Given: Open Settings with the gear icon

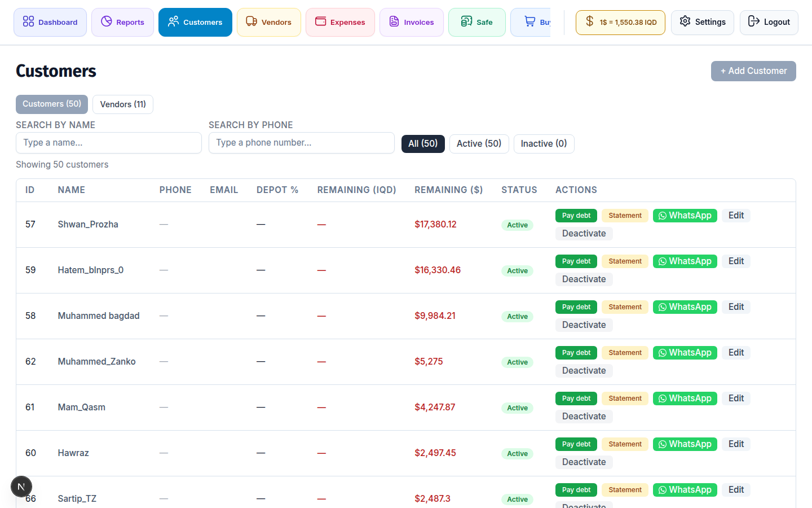Looking at the screenshot, I should pos(703,22).
